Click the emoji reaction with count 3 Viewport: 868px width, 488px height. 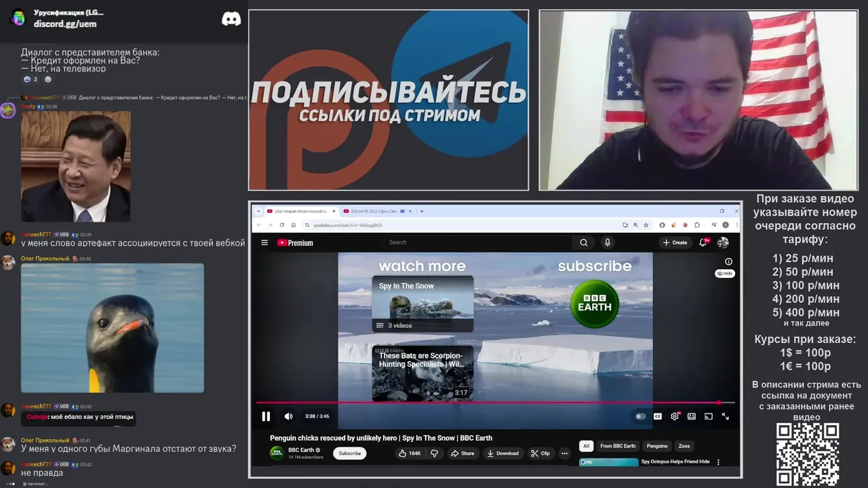pyautogui.click(x=31, y=79)
